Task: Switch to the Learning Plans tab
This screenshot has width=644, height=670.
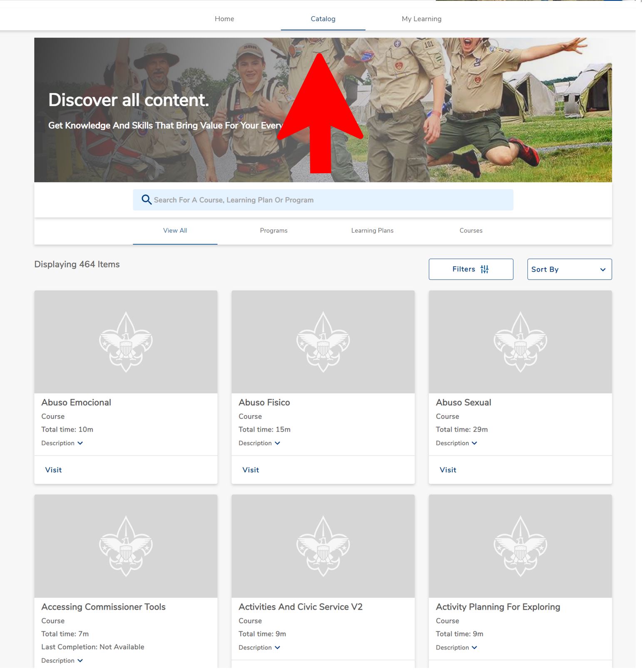Action: click(373, 231)
